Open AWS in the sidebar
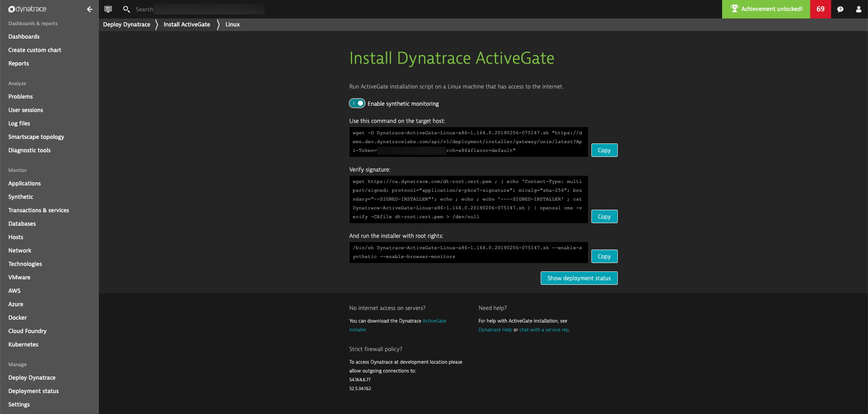 point(14,291)
